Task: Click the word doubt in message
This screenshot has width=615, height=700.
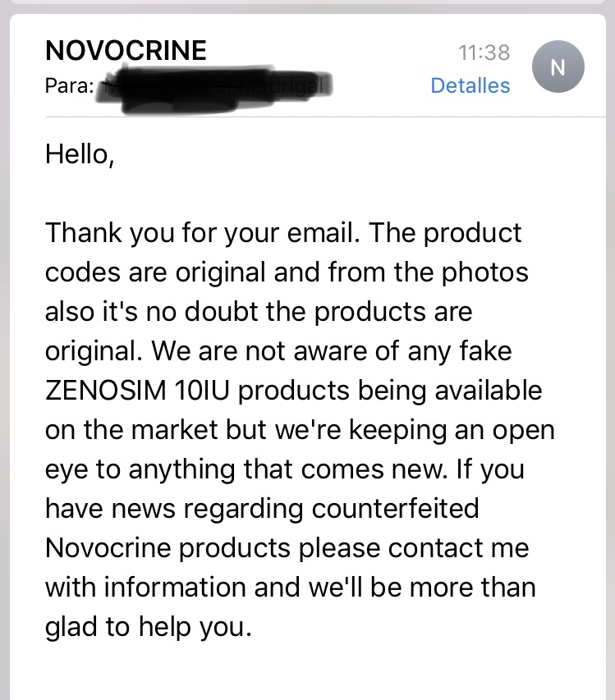Action: (221, 311)
